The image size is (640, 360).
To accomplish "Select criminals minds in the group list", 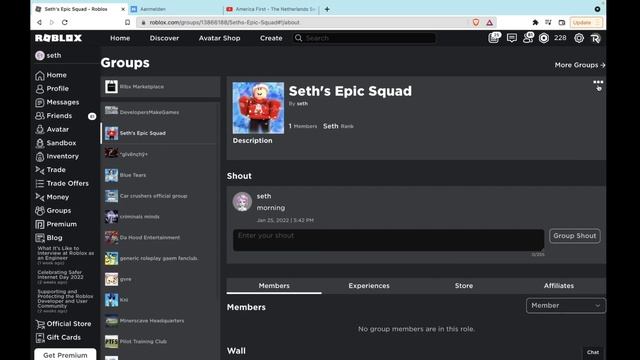I will (x=159, y=217).
